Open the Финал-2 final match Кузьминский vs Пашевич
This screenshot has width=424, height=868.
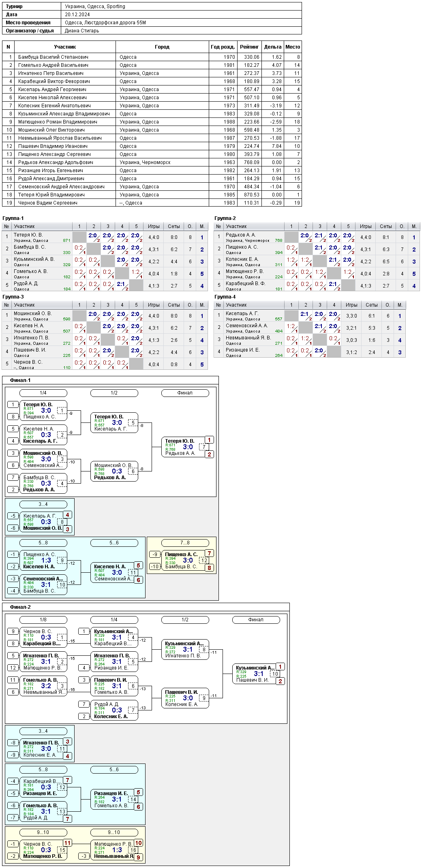(x=256, y=674)
